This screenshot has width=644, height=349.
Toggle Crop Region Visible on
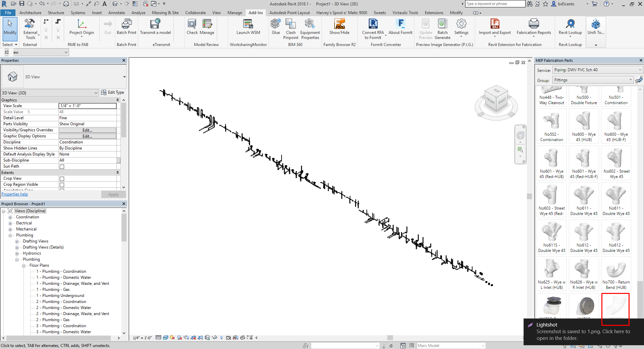(62, 184)
